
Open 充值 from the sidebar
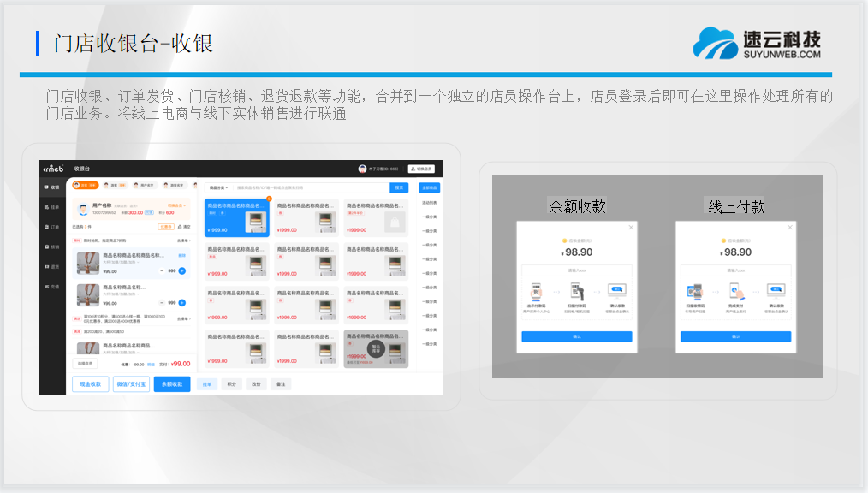click(52, 287)
